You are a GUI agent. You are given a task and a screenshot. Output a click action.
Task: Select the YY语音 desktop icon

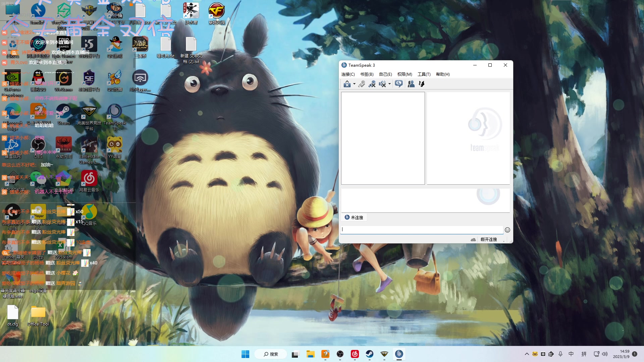(115, 148)
